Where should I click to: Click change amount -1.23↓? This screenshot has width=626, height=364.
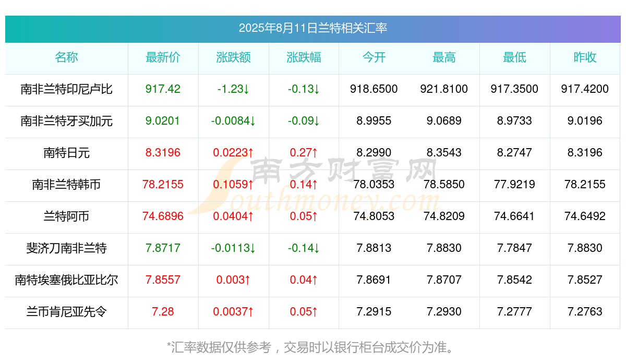pyautogui.click(x=233, y=89)
